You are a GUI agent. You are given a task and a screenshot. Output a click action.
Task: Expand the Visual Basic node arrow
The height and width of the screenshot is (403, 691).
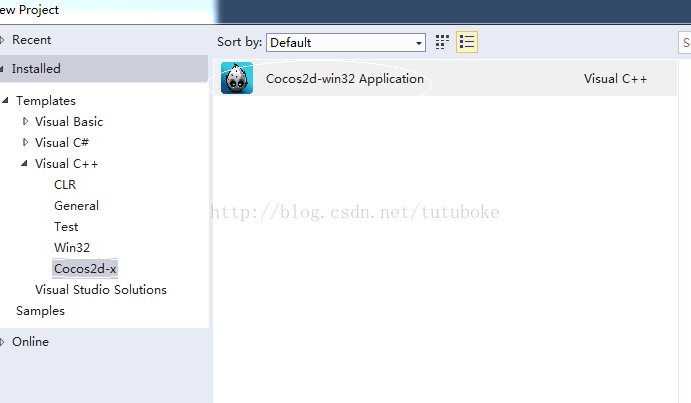pyautogui.click(x=25, y=121)
